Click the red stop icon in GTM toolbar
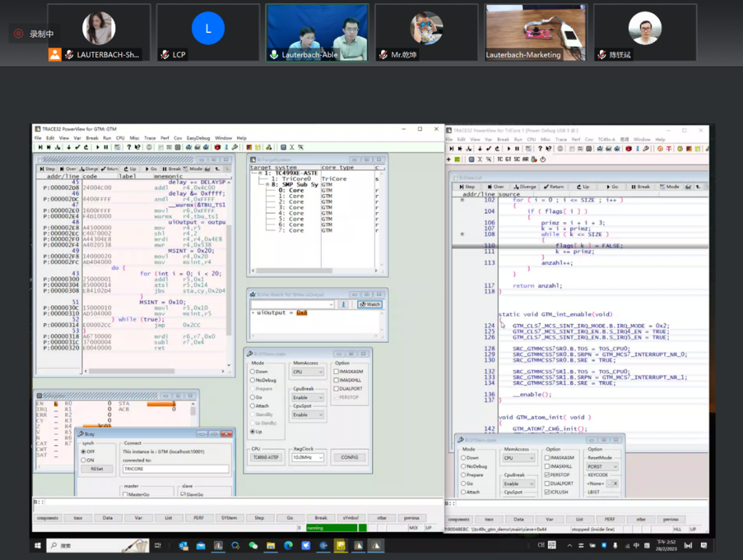The image size is (743, 560). tap(217, 147)
